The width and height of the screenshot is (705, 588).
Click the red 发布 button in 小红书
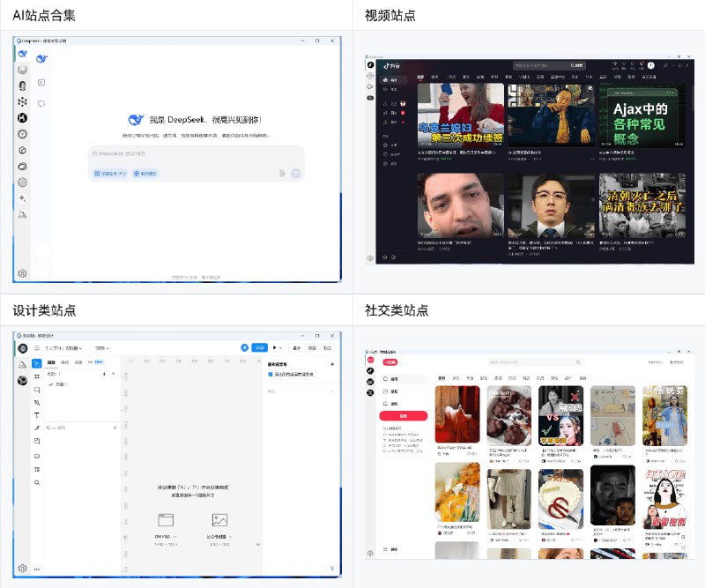coord(404,413)
